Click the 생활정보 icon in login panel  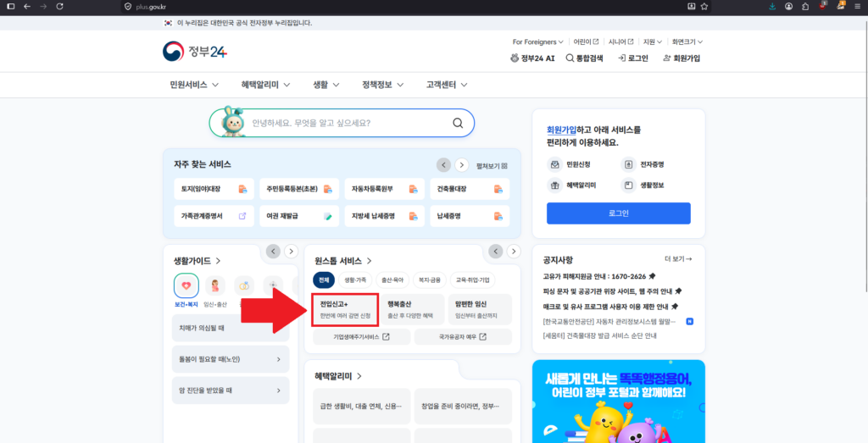628,186
